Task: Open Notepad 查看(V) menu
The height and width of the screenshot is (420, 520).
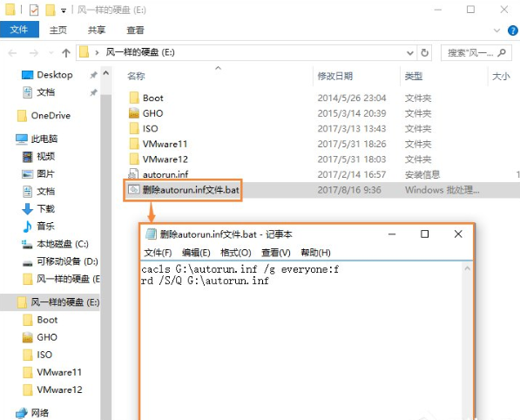Action: coord(276,253)
